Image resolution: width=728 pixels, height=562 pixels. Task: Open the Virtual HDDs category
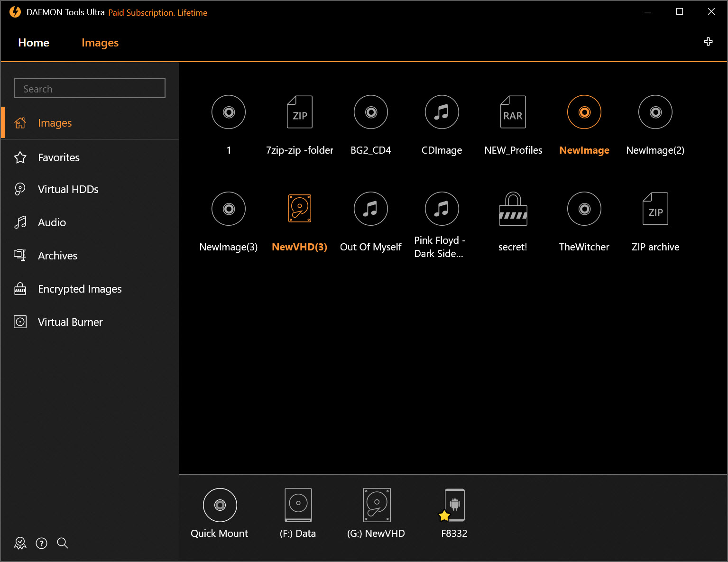[68, 189]
